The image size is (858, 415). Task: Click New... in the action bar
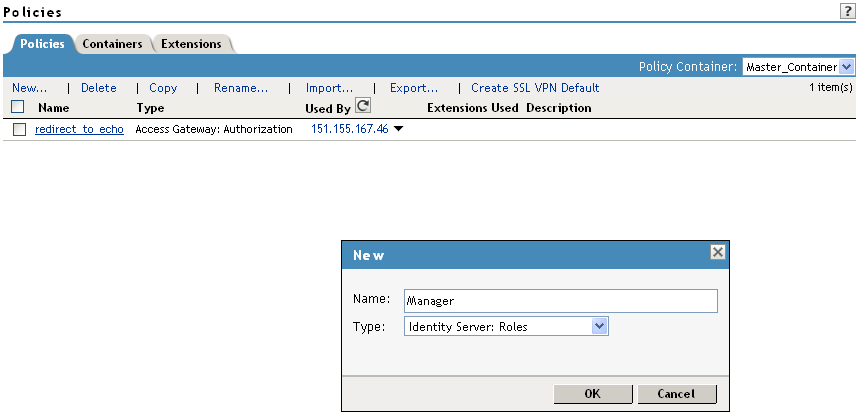29,88
